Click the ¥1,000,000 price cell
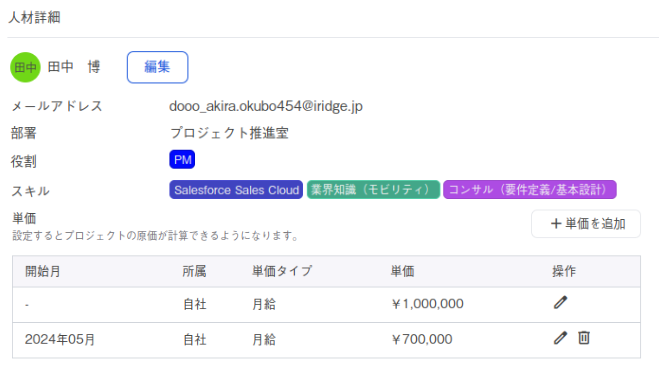 point(427,304)
